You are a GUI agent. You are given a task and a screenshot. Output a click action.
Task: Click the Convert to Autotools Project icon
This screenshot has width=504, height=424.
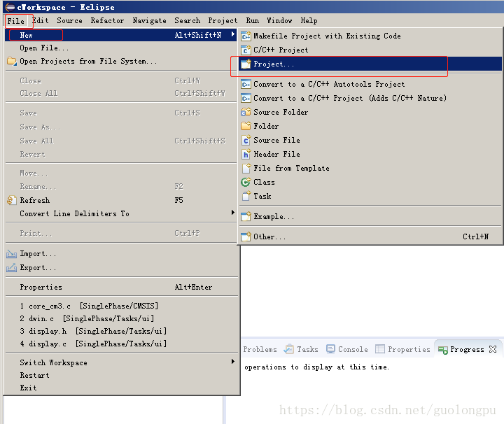(246, 84)
